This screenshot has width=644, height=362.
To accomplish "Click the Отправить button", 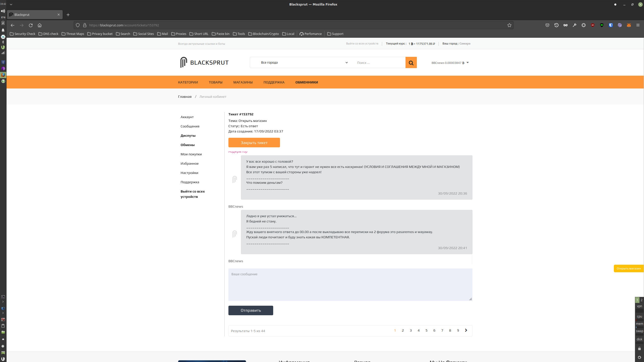I will pos(251,310).
